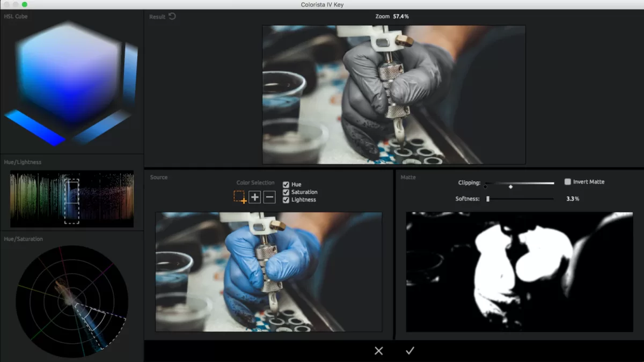The width and height of the screenshot is (644, 362).
Task: Click the Clipping label
Action: [469, 183]
